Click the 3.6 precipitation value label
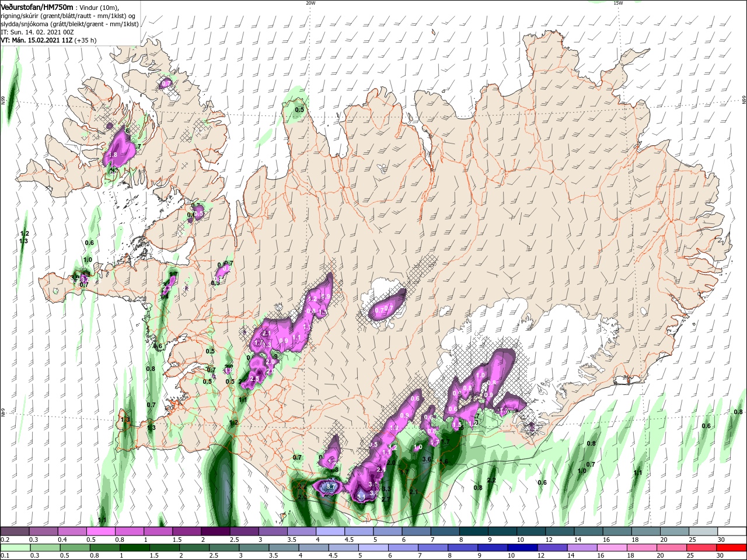Image resolution: width=747 pixels, height=560 pixels. [x=426, y=459]
